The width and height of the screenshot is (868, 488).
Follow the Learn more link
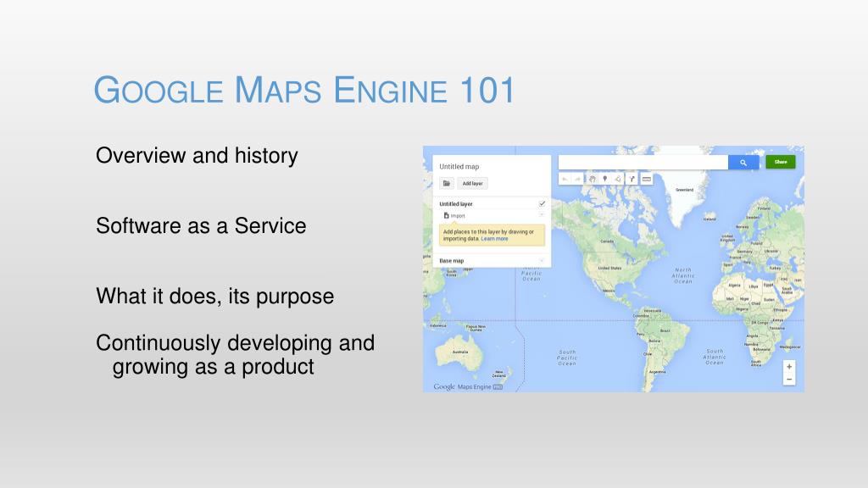494,239
